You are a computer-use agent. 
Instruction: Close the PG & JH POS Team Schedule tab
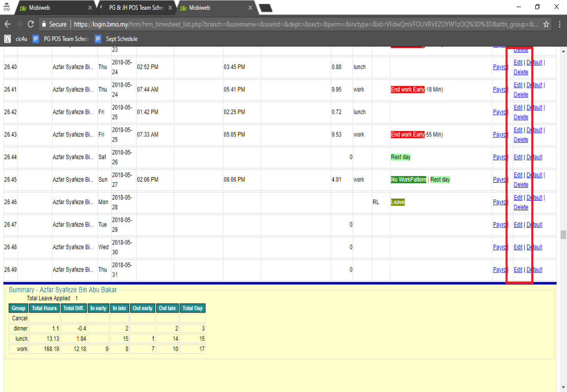click(x=170, y=8)
